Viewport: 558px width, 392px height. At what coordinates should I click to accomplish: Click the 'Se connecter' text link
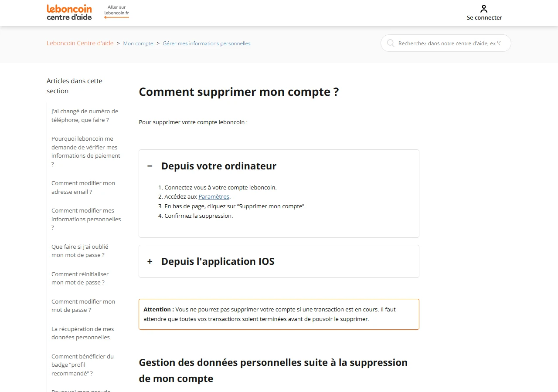[x=484, y=18]
